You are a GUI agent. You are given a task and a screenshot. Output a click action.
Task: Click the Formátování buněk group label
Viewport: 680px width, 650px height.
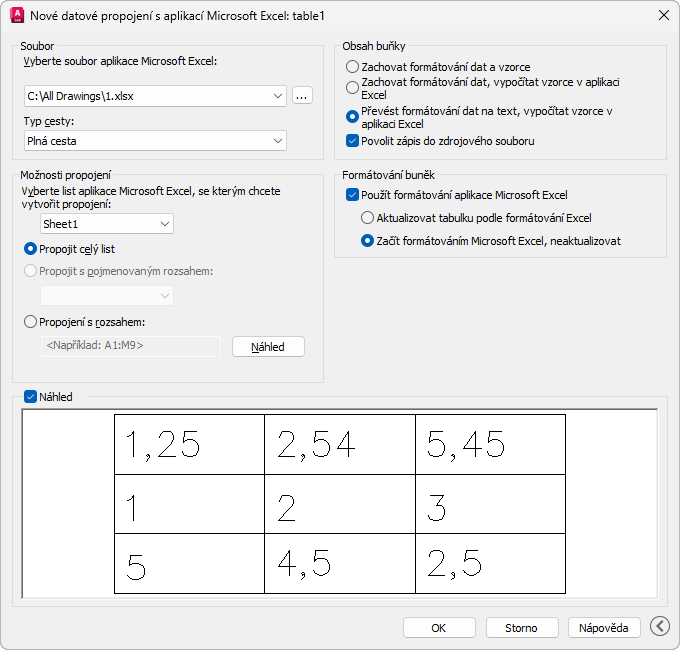click(x=389, y=175)
